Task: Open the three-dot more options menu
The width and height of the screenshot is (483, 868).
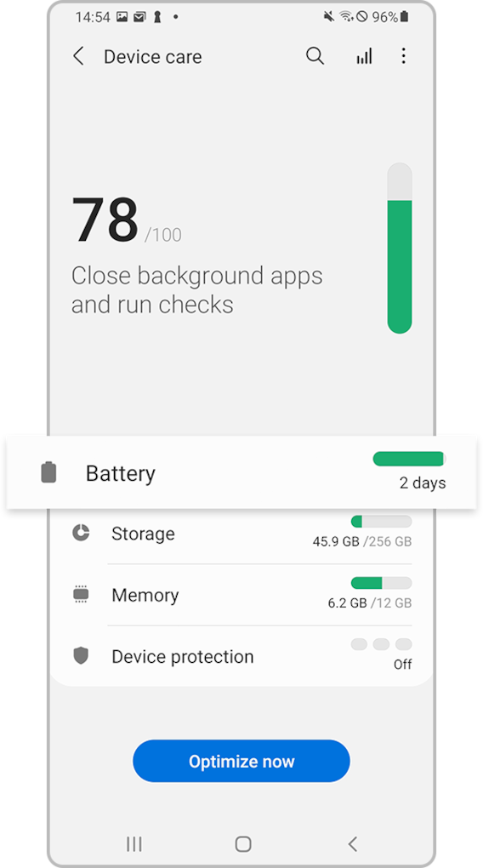Action: (403, 56)
